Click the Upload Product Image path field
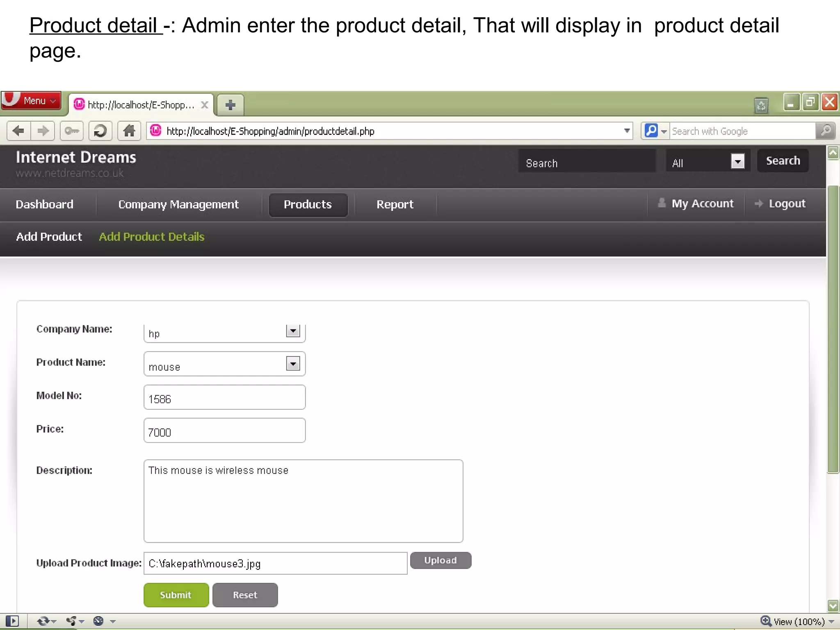Screen dimensions: 840x630 tap(276, 564)
